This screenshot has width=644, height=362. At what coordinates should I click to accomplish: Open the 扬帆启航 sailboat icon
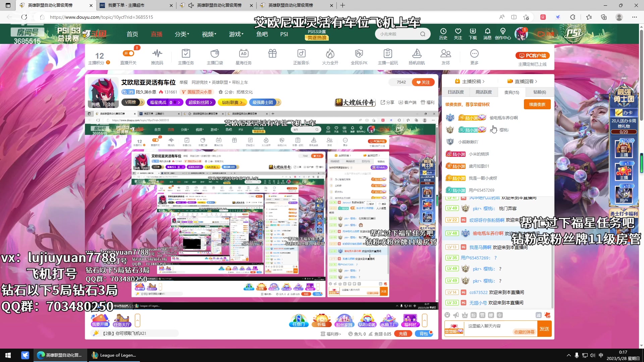pos(417,57)
